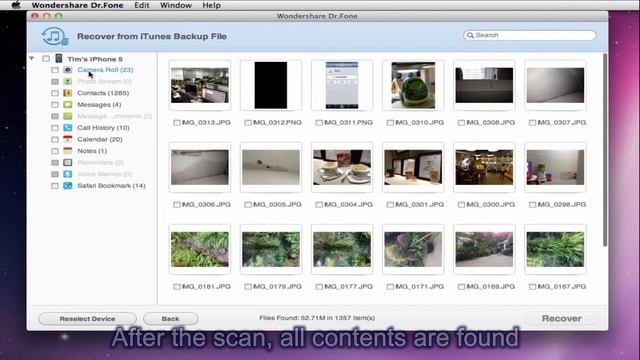This screenshot has width=640, height=360.
Task: Select screenshot thumbnail IMG_0311.PNG
Action: pyautogui.click(x=342, y=85)
